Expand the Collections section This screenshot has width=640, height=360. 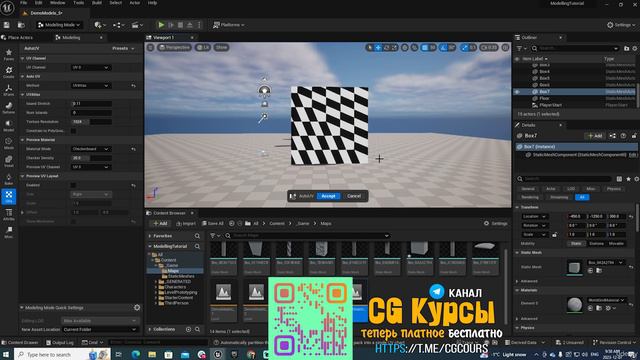click(150, 329)
